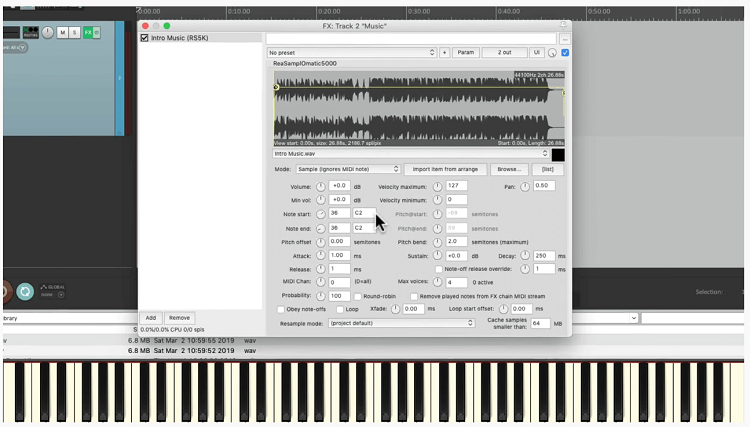This screenshot has width=750, height=427.
Task: Click the Release knob
Action: (320, 269)
